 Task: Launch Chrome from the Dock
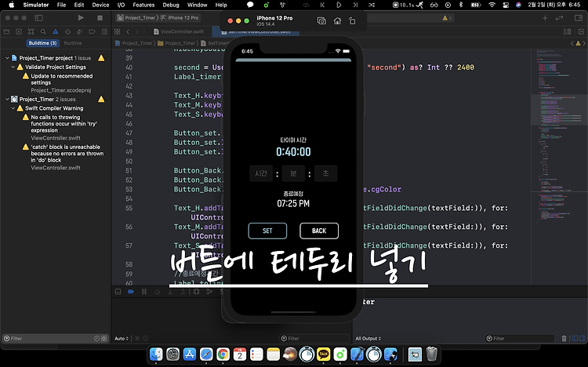pyautogui.click(x=223, y=354)
